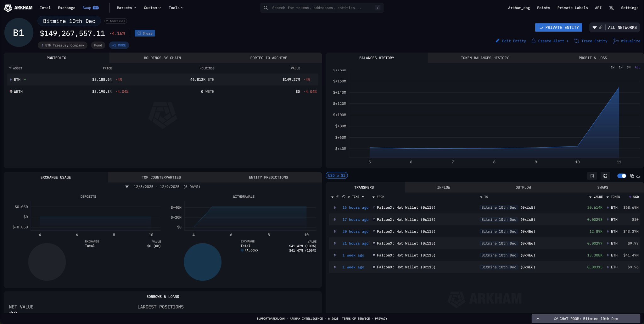Click the language translate icon in top bar
644x324 pixels.
(611, 8)
